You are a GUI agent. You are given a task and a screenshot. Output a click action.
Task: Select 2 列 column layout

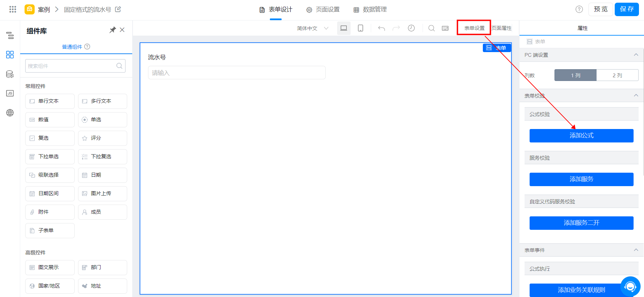point(617,75)
